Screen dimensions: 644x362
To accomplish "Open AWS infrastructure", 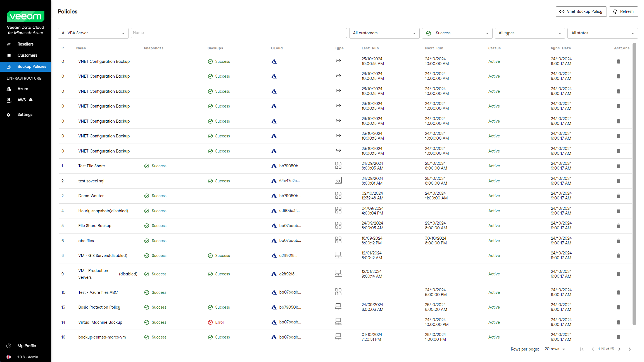I will (x=25, y=100).
